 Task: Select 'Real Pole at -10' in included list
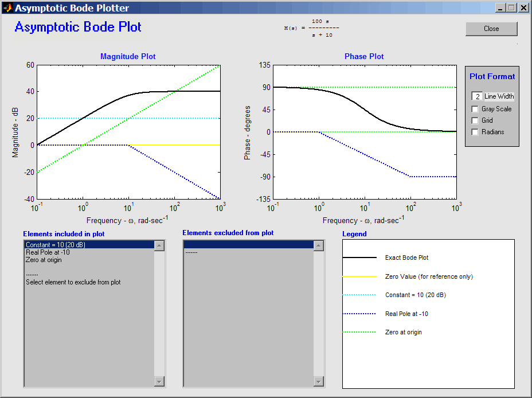[89, 252]
